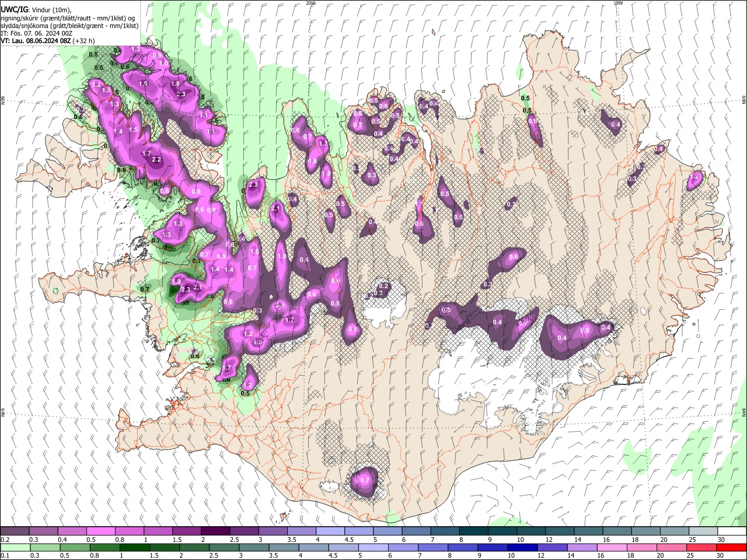Click the 10 value in the lower legend

pos(511,555)
